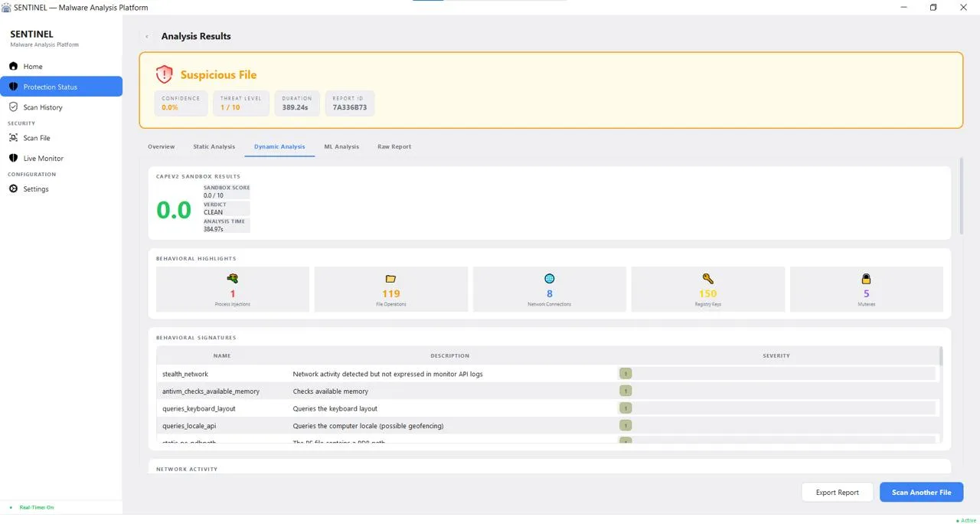Click the Settings sidebar label
Image resolution: width=980 pixels, height=524 pixels.
[36, 189]
